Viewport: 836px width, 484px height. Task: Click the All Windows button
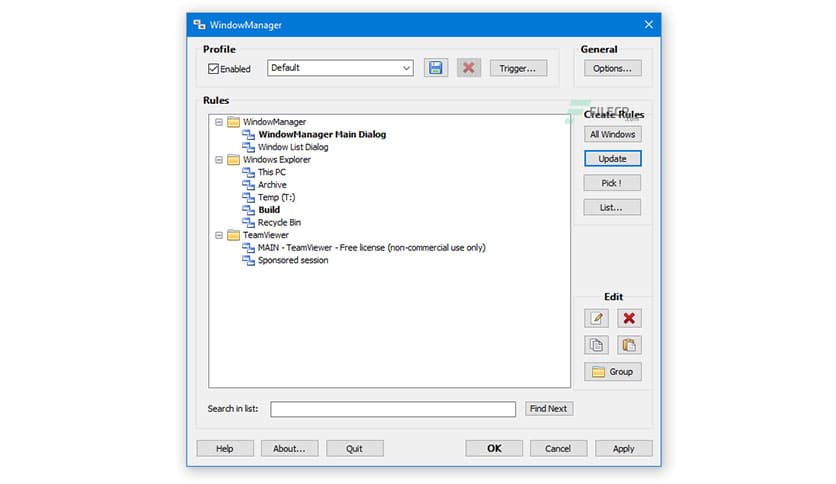(612, 134)
